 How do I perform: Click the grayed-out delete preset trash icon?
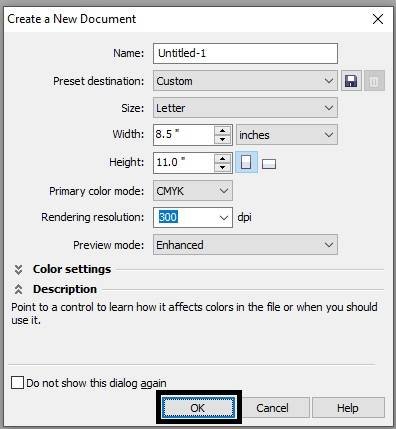pyautogui.click(x=374, y=81)
